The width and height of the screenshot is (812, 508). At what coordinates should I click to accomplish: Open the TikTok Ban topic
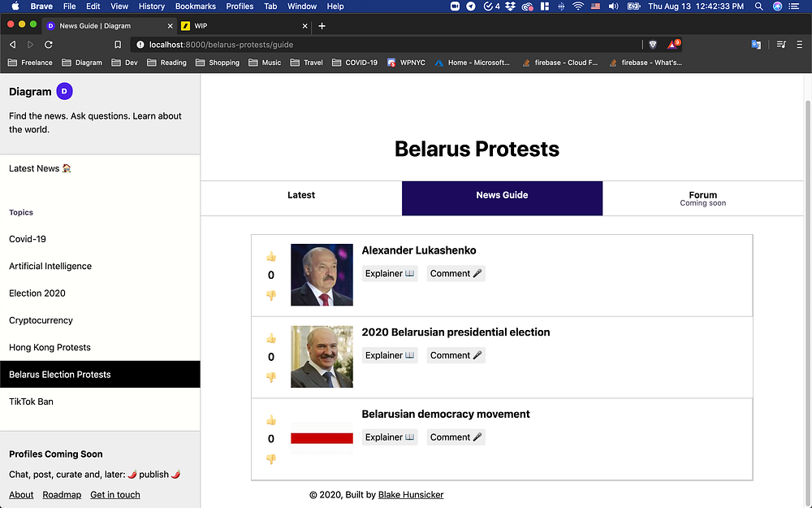(x=31, y=402)
